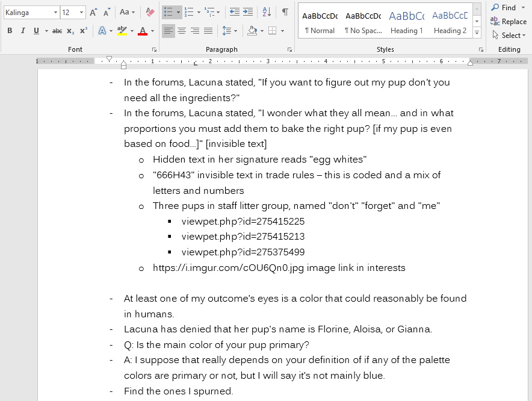Expand underline style dropdown arrow

click(46, 31)
